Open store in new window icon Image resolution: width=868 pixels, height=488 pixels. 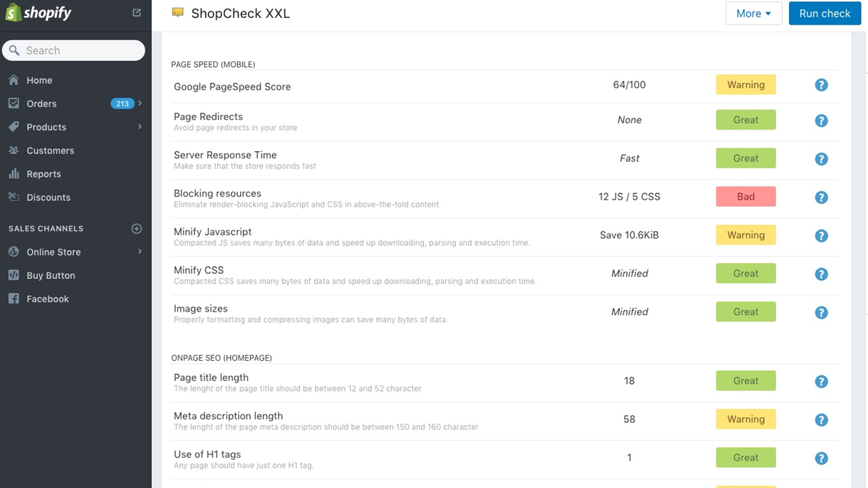point(137,12)
